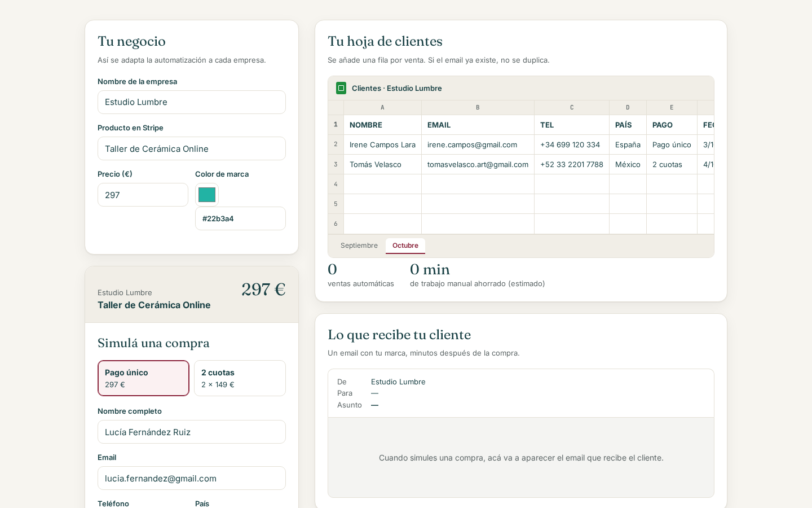Viewport: 812px width, 508px height.
Task: Select the cell +52 33 2201 7788
Action: tap(572, 164)
